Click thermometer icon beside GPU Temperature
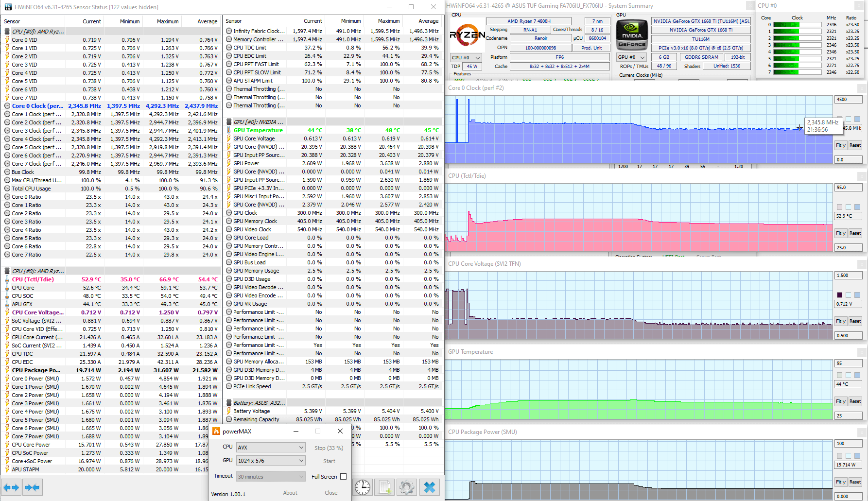 pyautogui.click(x=229, y=130)
